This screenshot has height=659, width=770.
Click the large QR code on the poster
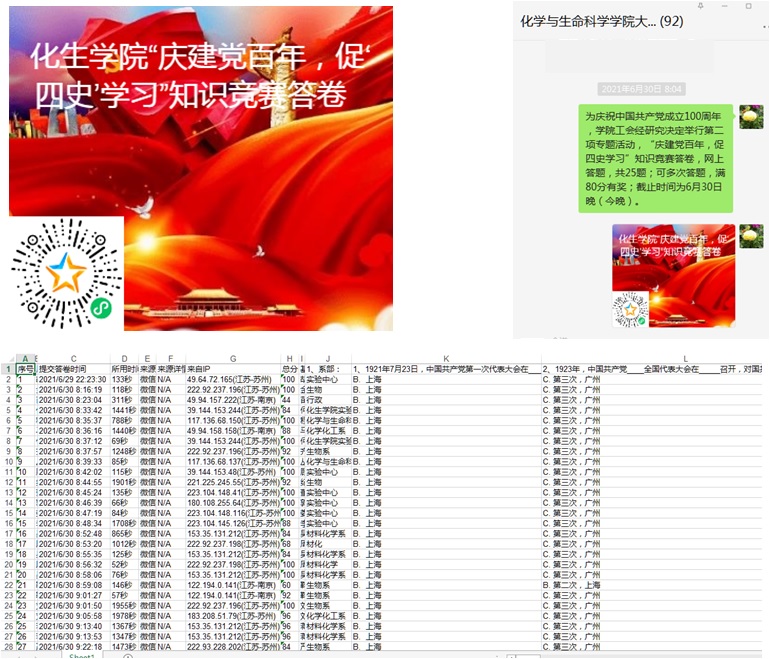pyautogui.click(x=66, y=273)
